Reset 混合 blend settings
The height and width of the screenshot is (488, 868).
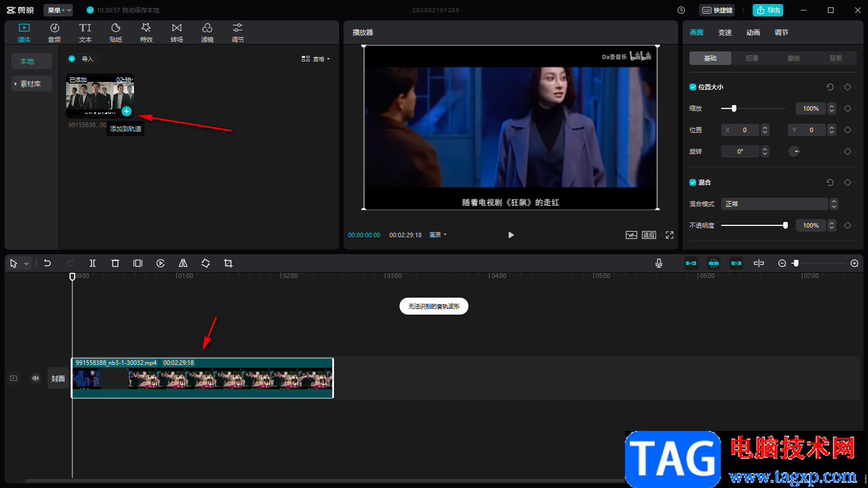830,182
